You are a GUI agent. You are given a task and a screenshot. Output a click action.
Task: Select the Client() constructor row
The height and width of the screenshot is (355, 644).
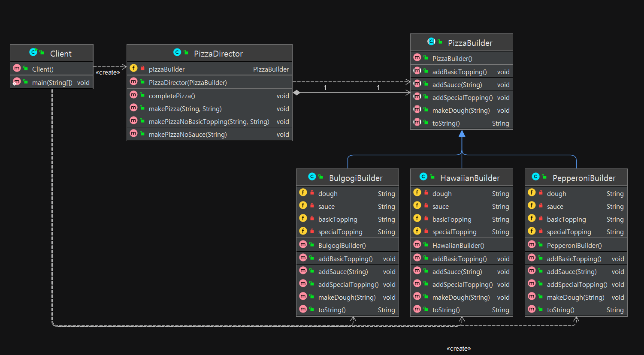(51, 69)
